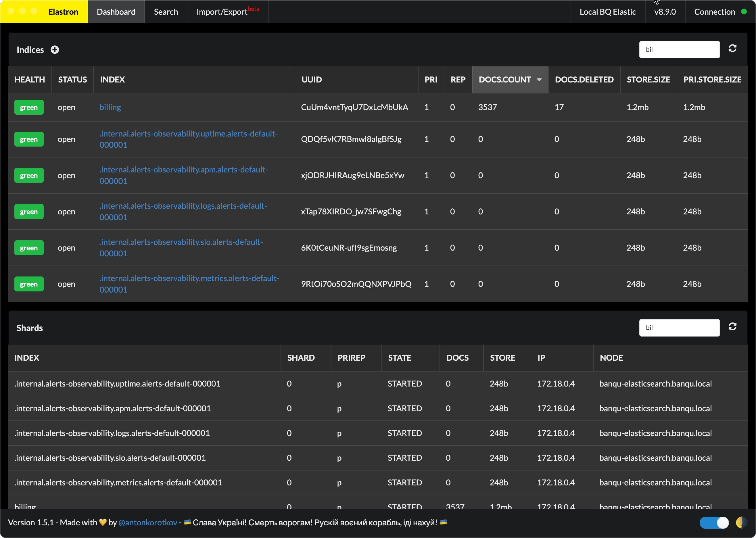Screen dimensions: 756x538
Task: Open the @antonkorotkov profile link
Action: (x=148, y=522)
